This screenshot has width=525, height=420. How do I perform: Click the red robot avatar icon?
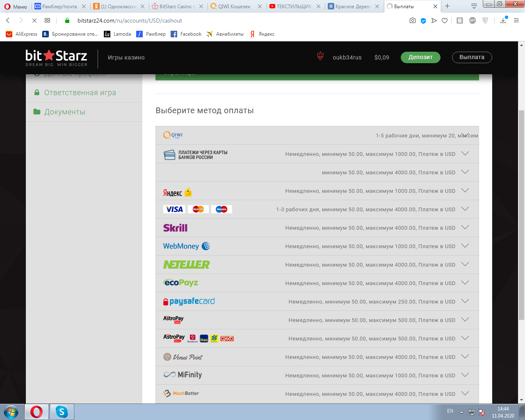(x=320, y=57)
